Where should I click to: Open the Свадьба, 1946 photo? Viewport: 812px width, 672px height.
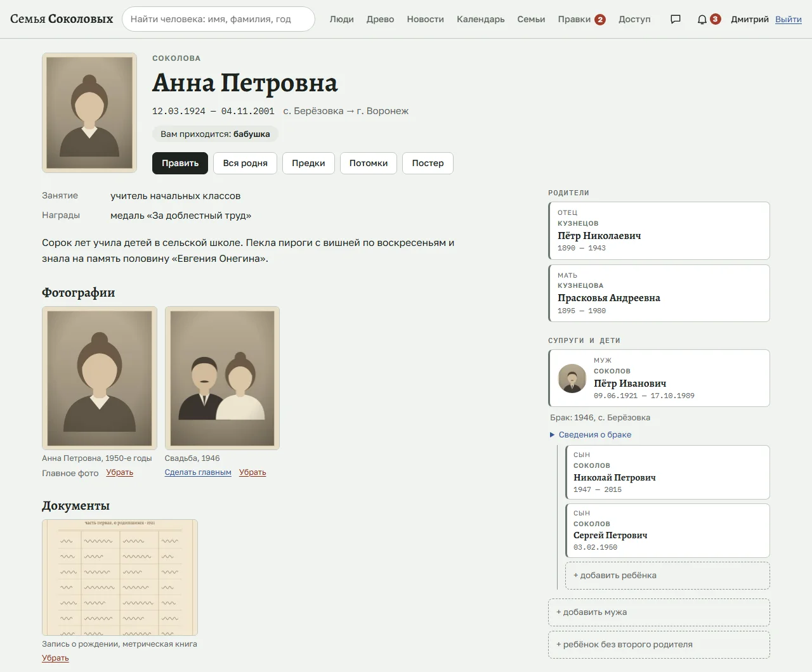222,378
